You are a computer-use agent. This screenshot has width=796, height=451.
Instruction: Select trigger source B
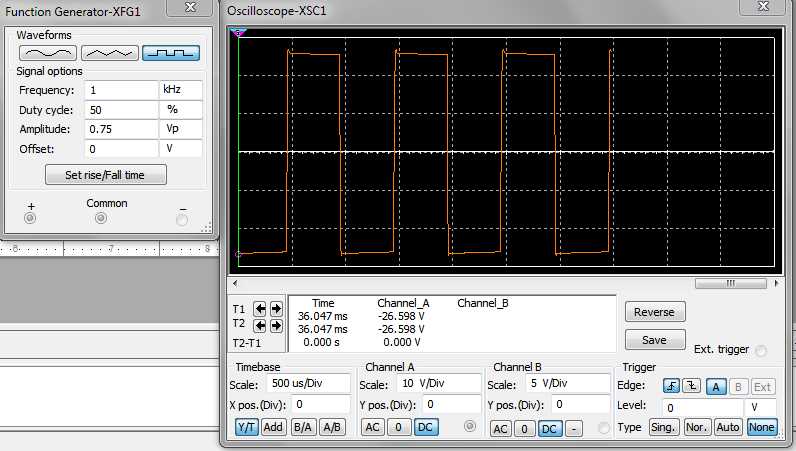tap(738, 387)
